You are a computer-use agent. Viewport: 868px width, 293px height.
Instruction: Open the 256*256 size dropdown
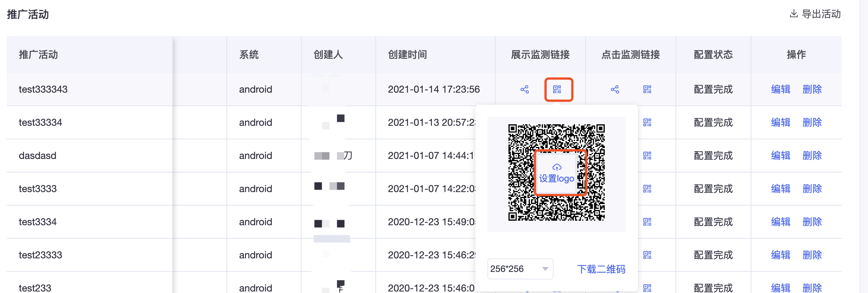pyautogui.click(x=520, y=269)
